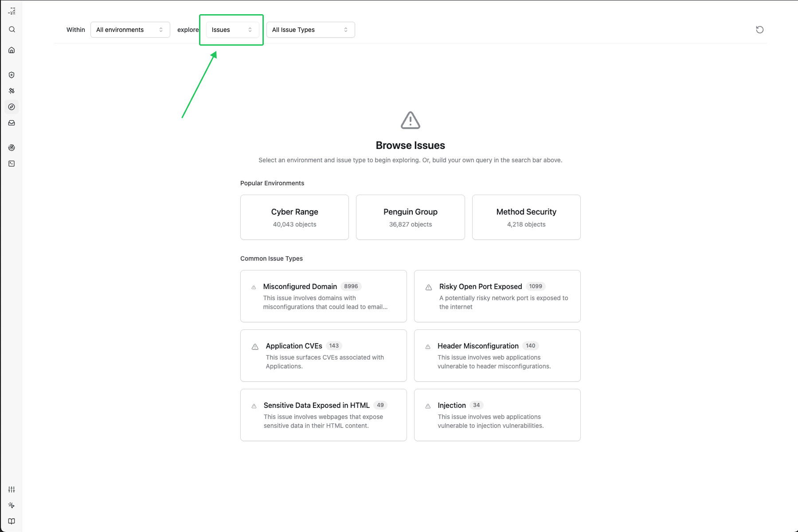Open the sliders settings icon in sidebar

pyautogui.click(x=12, y=489)
